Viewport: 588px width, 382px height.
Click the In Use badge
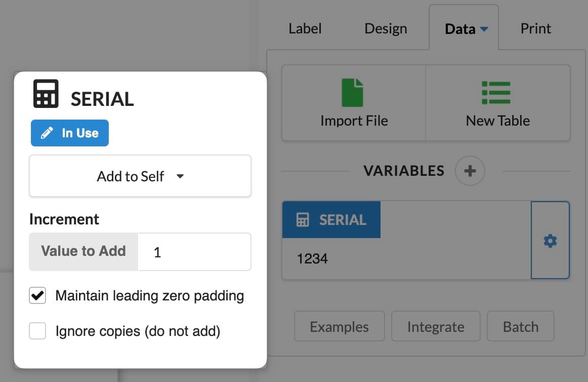[69, 133]
